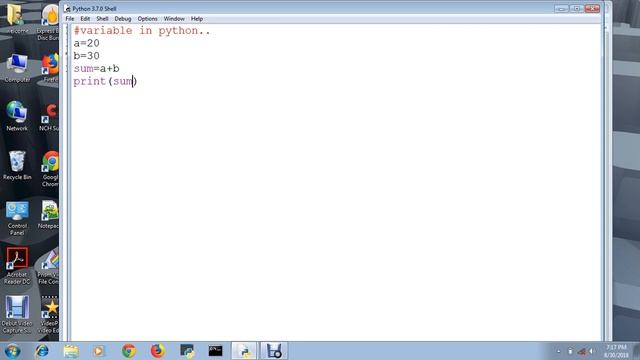Open the Debug menu
The width and height of the screenshot is (640, 360).
point(122,19)
